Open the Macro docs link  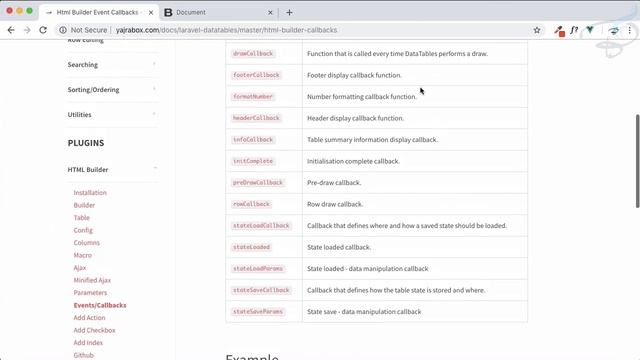tap(82, 255)
